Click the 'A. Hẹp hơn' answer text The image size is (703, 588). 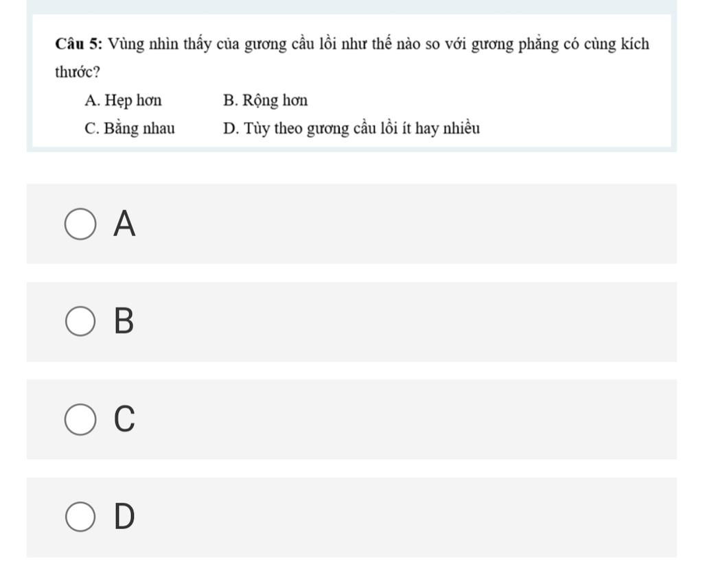123,100
